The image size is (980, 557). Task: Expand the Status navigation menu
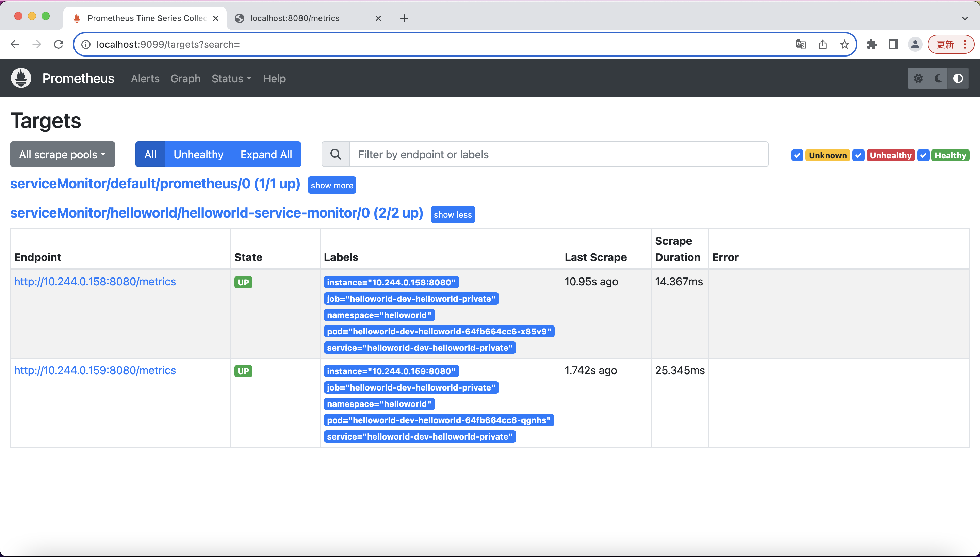(x=231, y=78)
